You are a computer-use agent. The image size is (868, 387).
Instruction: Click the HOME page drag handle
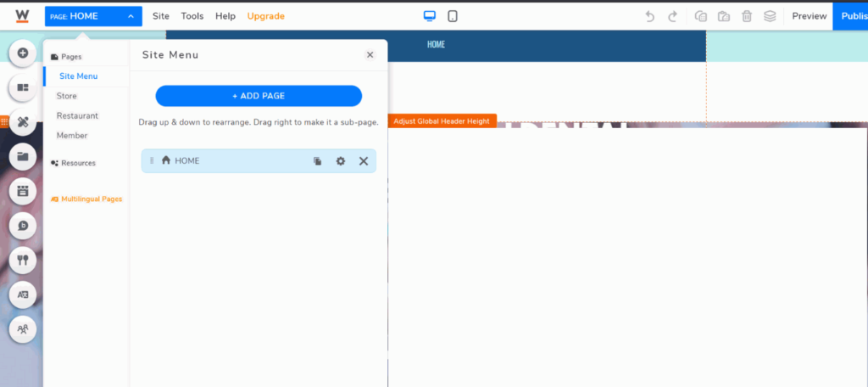click(x=152, y=160)
